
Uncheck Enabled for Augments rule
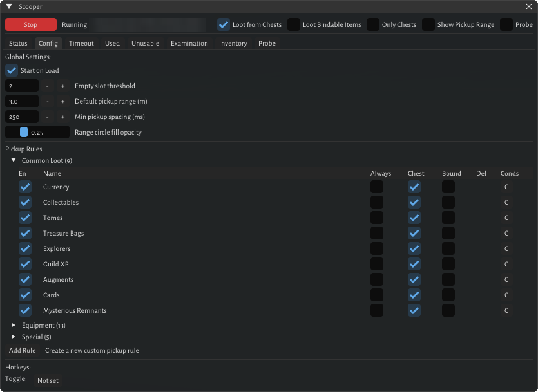click(25, 279)
